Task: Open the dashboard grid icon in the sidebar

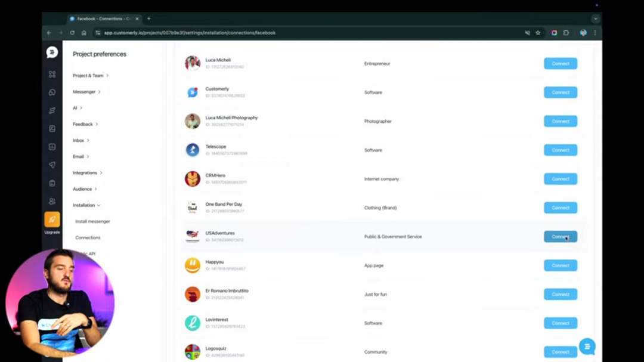Action: (x=52, y=75)
